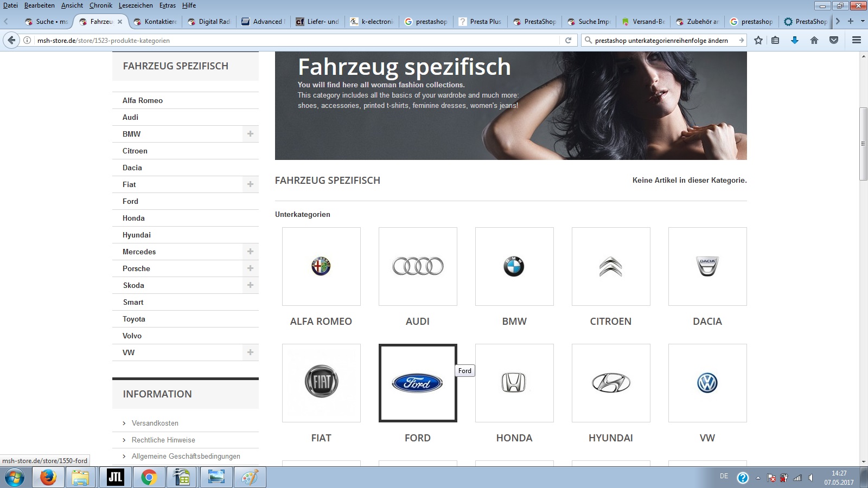Click the address bar URL field
Screen dimensions: 868x488
pyautogui.click(x=296, y=40)
